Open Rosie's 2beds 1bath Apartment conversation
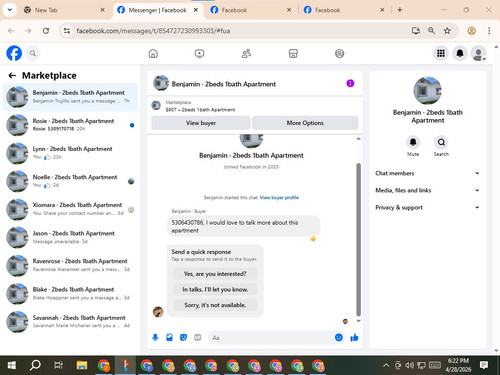This screenshot has height=375, width=500. coord(70,125)
